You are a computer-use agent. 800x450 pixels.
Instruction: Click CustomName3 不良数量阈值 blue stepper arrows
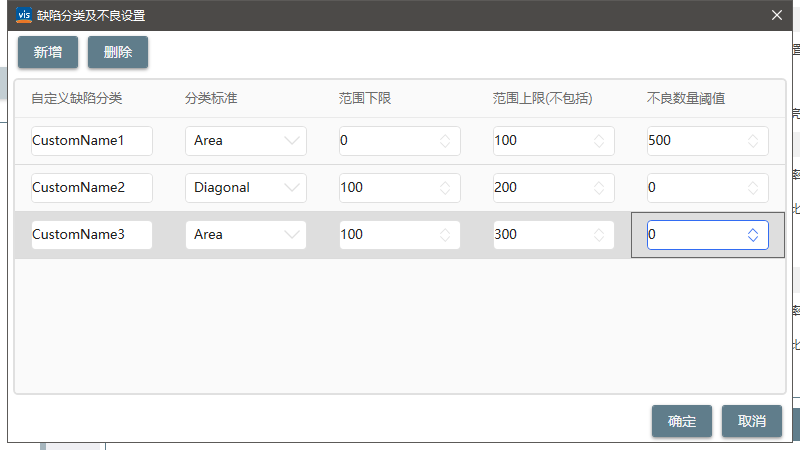[753, 235]
